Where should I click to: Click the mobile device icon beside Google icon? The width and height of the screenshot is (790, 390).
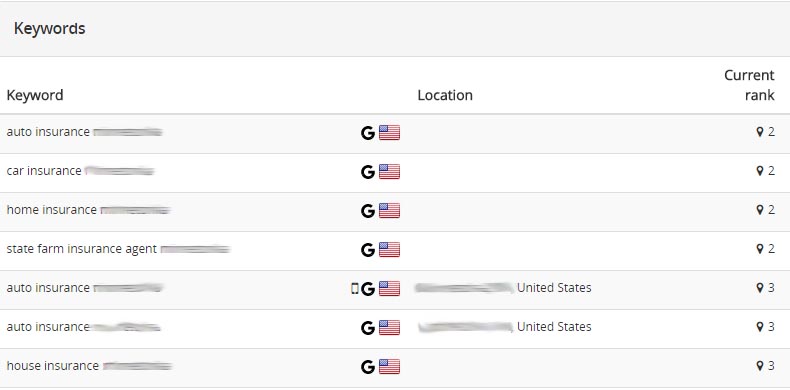point(355,288)
